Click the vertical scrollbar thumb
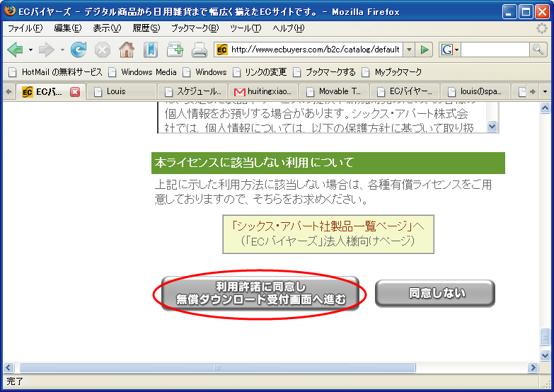554x392 pixels. point(545,337)
